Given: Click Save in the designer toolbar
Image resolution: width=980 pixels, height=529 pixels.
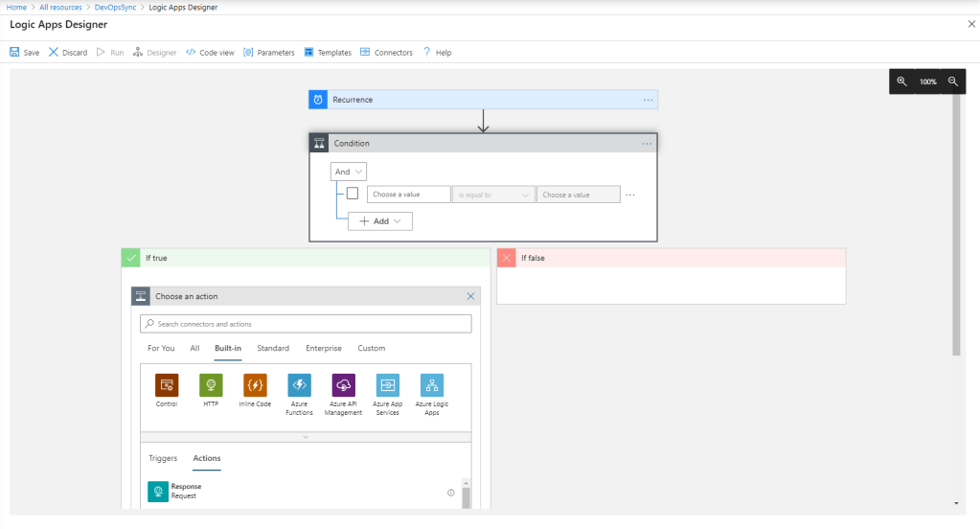Looking at the screenshot, I should pyautogui.click(x=25, y=53).
